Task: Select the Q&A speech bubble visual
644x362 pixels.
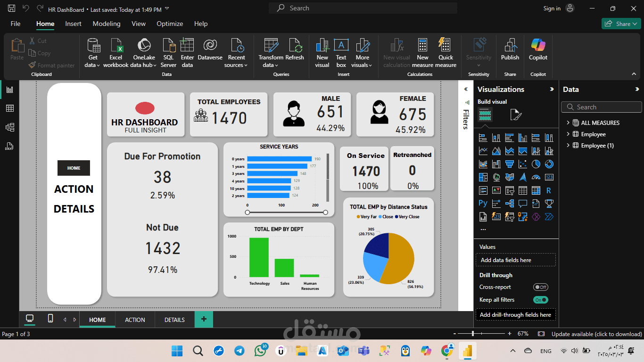Action: (522, 204)
